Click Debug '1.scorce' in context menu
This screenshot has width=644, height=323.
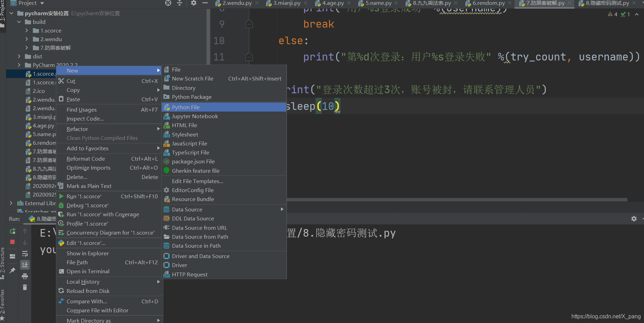[109, 205]
